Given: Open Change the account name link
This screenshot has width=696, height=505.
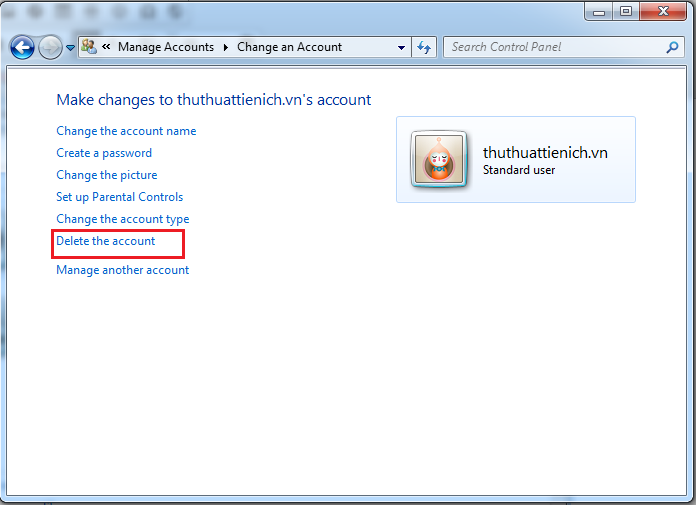Looking at the screenshot, I should click(x=126, y=131).
